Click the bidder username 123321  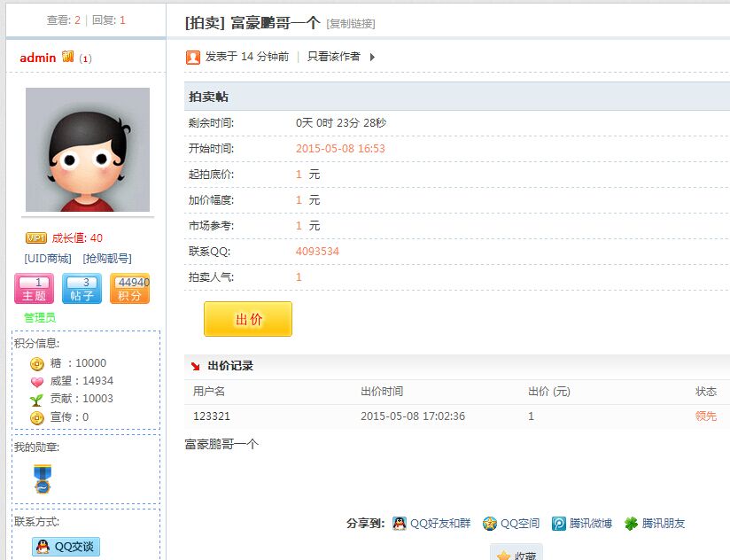tap(211, 416)
